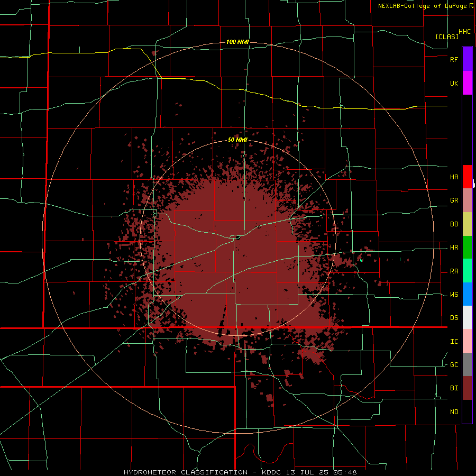This screenshot has height=476, width=476.
Task: Click the HR green legend swatch
Action: point(467,248)
